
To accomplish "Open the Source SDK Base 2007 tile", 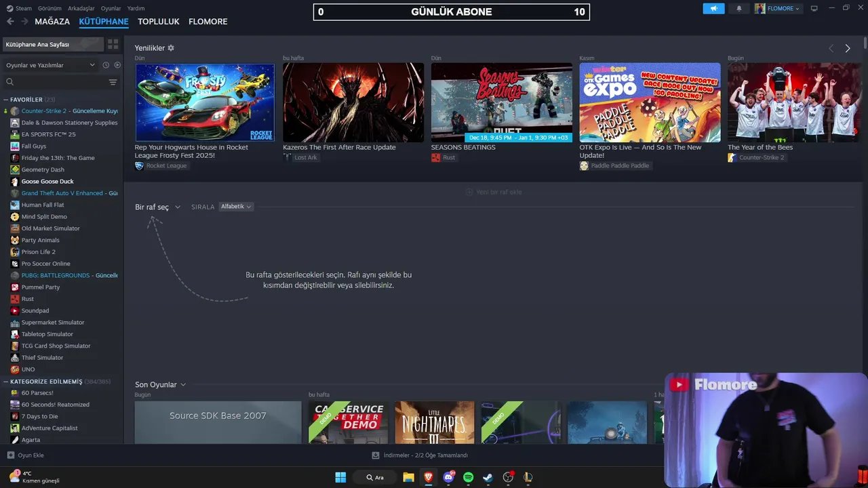I will [218, 422].
